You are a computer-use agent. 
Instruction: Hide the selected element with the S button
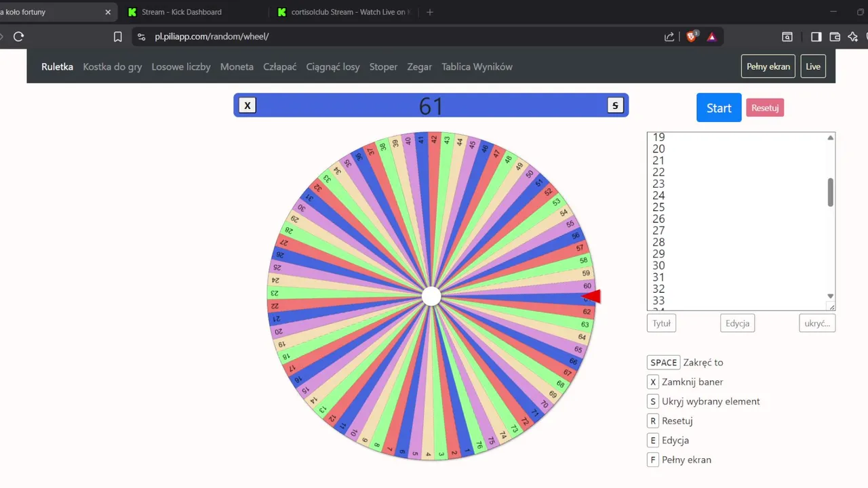click(x=615, y=105)
